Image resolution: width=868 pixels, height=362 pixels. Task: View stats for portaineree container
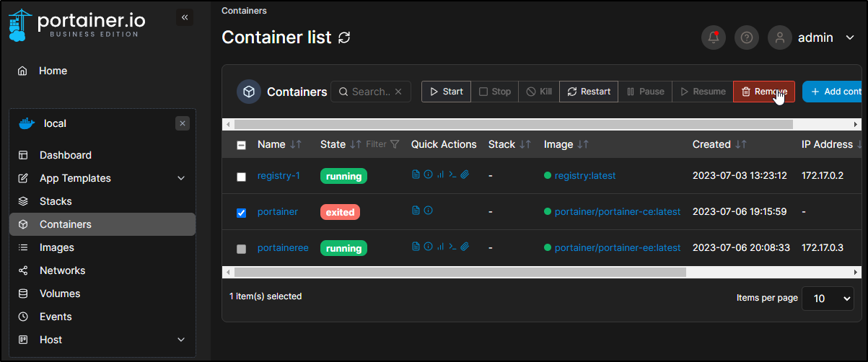[x=440, y=247]
